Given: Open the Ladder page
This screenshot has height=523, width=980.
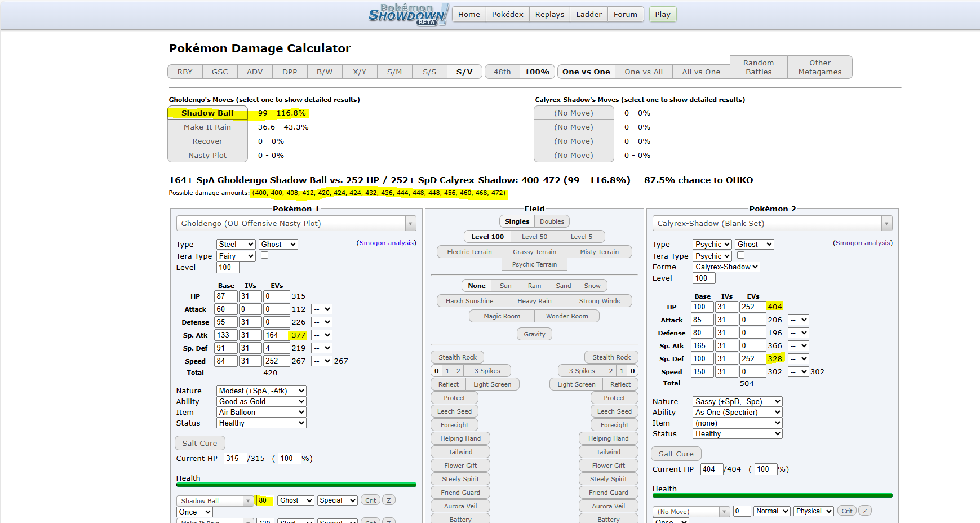Looking at the screenshot, I should coord(589,15).
